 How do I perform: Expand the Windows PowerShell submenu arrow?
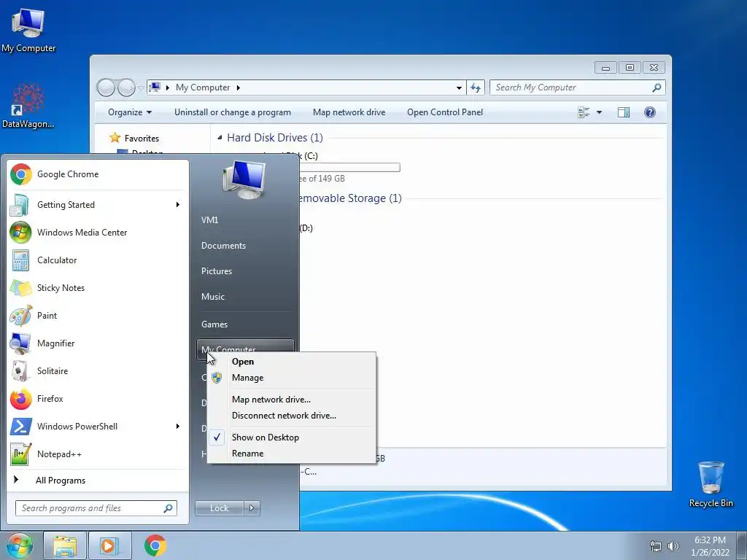coord(178,426)
